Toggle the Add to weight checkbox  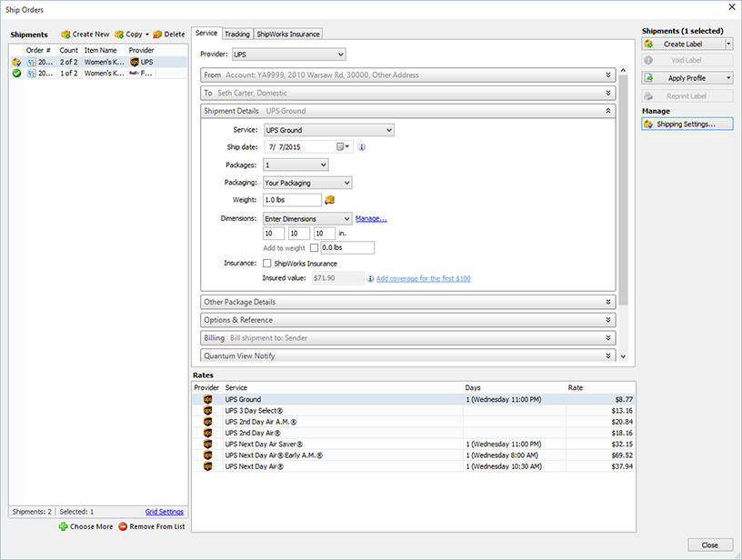(314, 248)
